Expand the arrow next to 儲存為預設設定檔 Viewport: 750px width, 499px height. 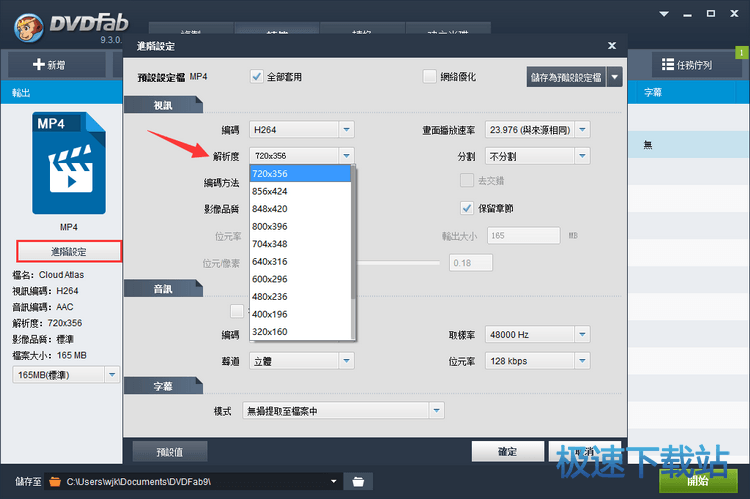tap(615, 77)
